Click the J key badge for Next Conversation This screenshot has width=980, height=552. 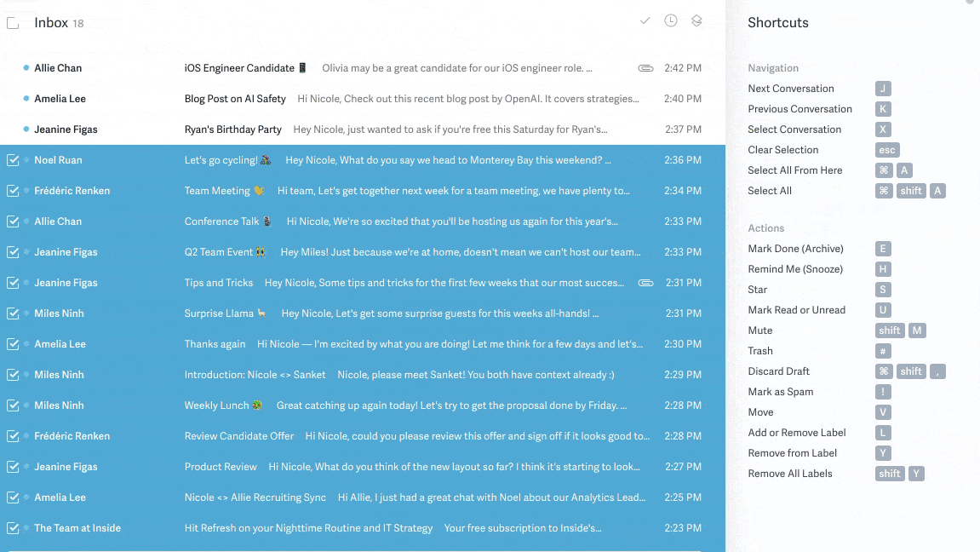[x=883, y=89]
